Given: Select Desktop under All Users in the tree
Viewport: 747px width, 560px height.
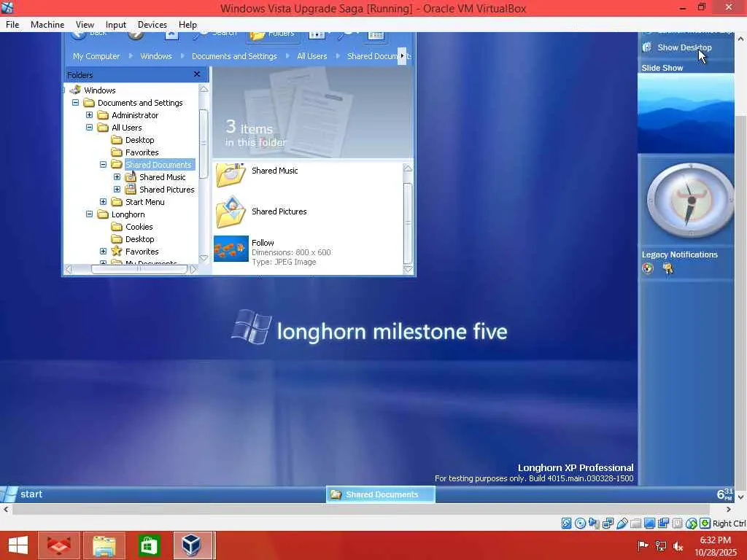Looking at the screenshot, I should point(139,140).
